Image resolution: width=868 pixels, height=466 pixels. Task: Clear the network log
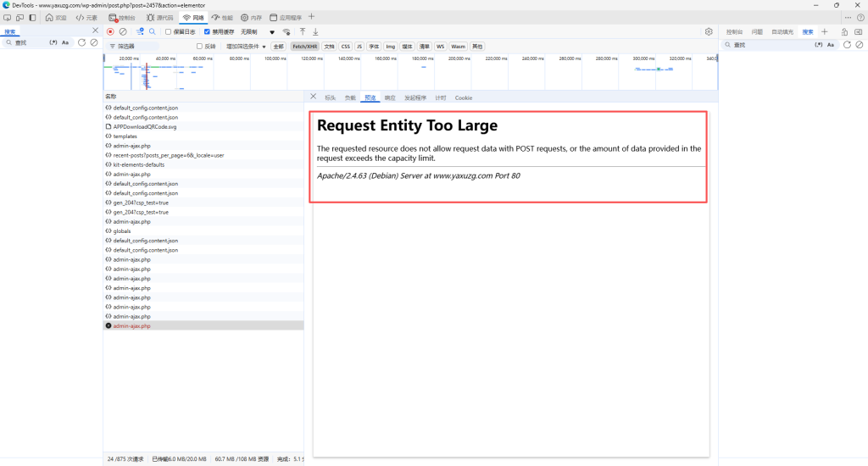[123, 31]
